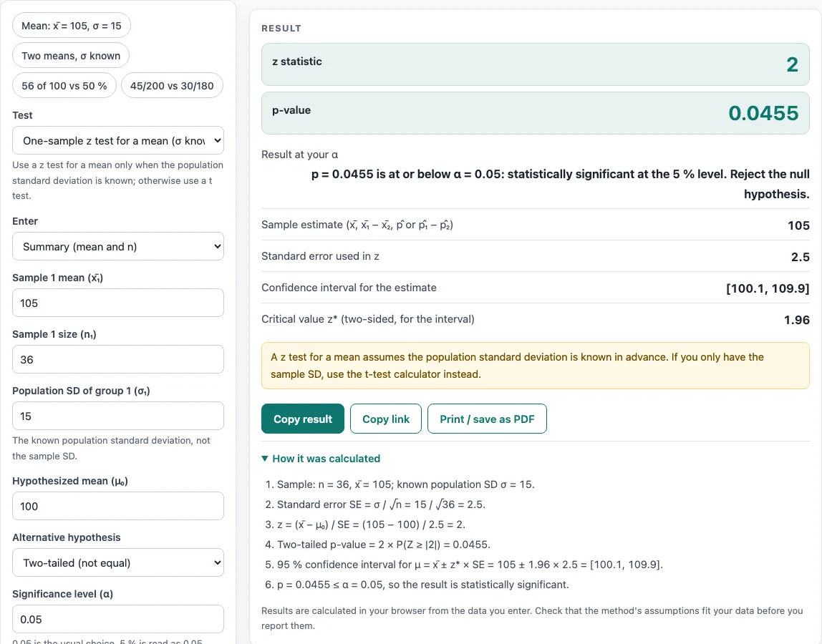Click the 'Significance level (α)' label
Screen dimensions: 822x644
(63, 594)
